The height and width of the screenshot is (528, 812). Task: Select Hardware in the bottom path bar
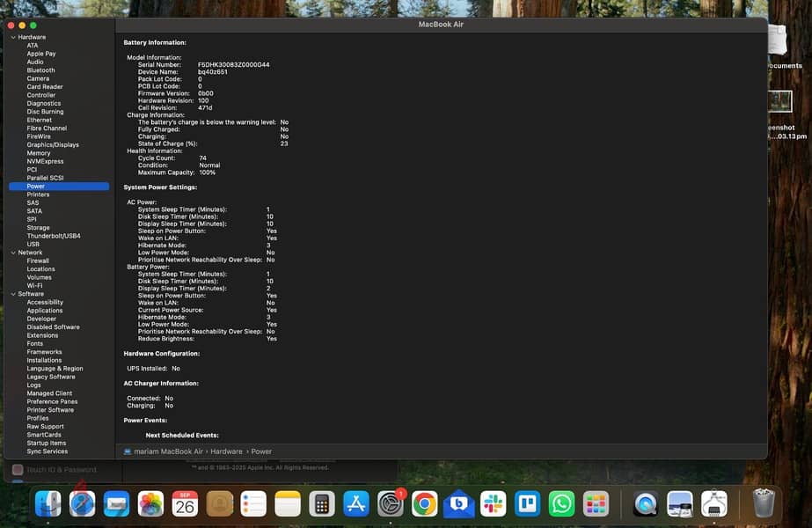pyautogui.click(x=226, y=451)
